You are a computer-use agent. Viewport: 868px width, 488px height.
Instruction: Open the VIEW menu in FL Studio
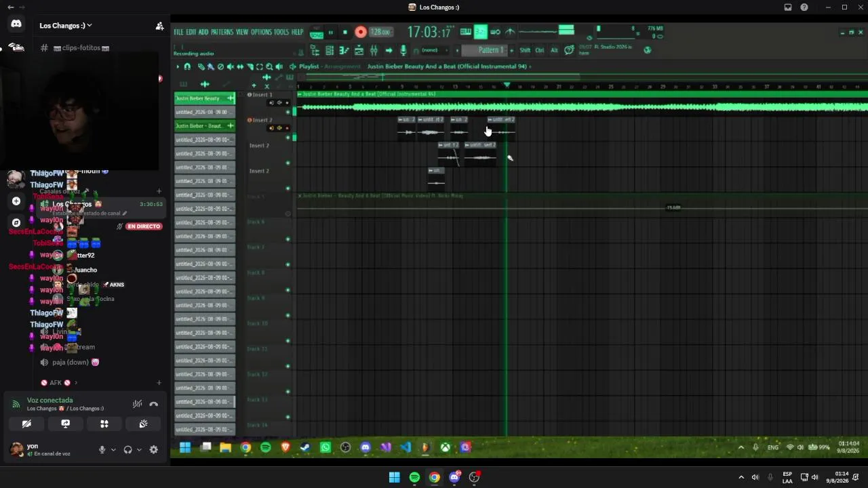coord(242,32)
